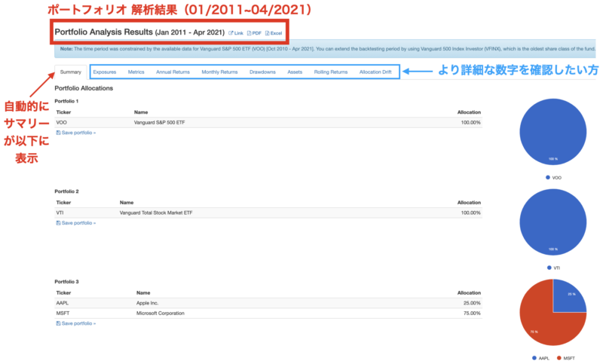603x364 pixels.
Task: Open the Metrics tab
Action: point(136,72)
